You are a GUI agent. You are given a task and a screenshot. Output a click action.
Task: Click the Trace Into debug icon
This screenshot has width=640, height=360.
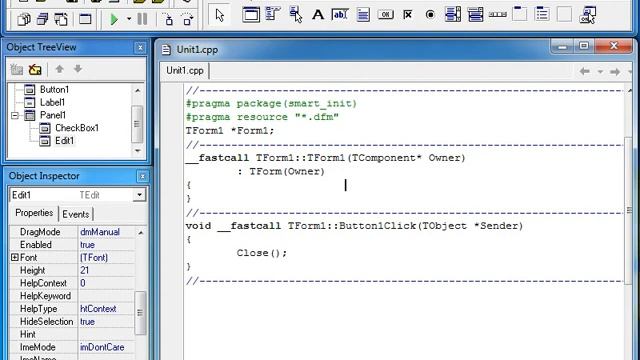[168, 19]
